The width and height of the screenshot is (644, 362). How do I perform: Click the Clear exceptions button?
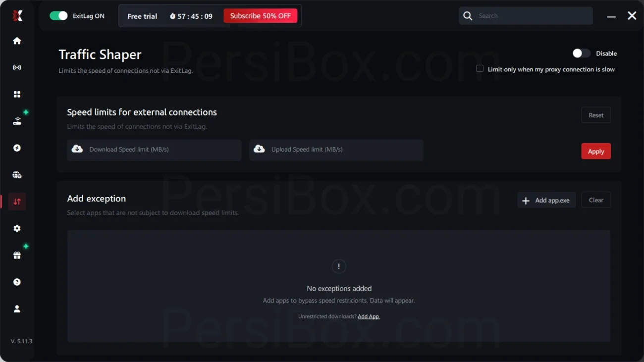click(596, 200)
